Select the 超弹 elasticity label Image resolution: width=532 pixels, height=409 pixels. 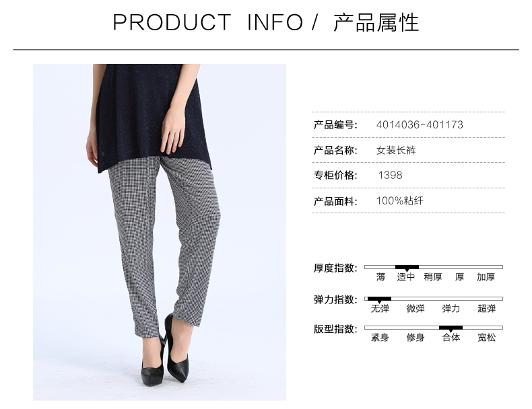coord(486,309)
